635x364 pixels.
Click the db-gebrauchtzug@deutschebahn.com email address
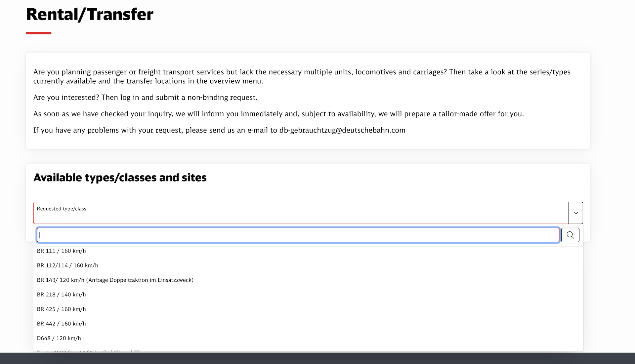[342, 130]
